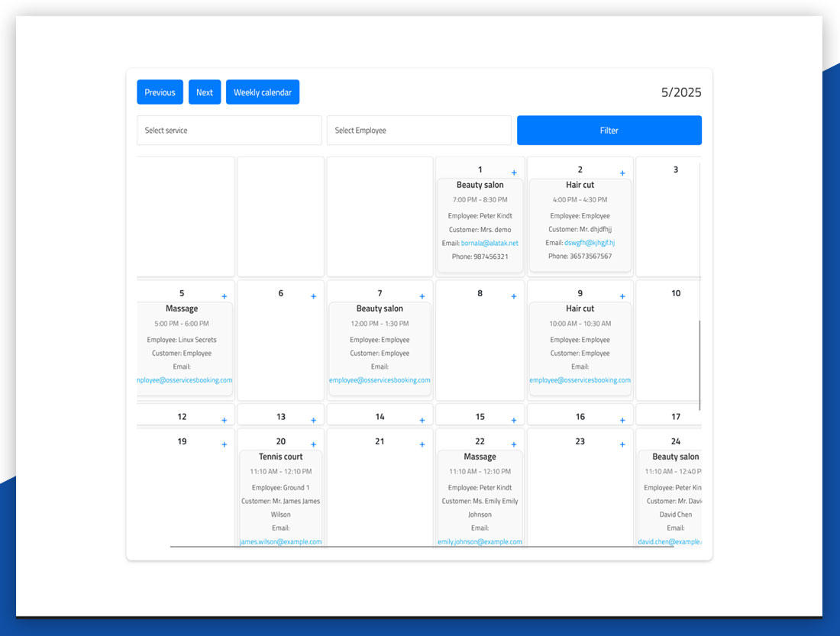Open the Select service dropdown
Image resolution: width=840 pixels, height=636 pixels.
tap(229, 131)
